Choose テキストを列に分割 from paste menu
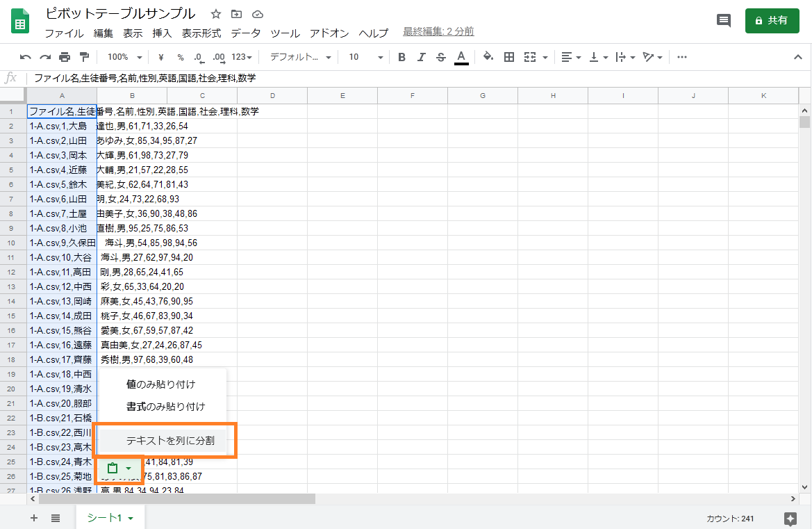The image size is (812, 529). click(x=170, y=440)
